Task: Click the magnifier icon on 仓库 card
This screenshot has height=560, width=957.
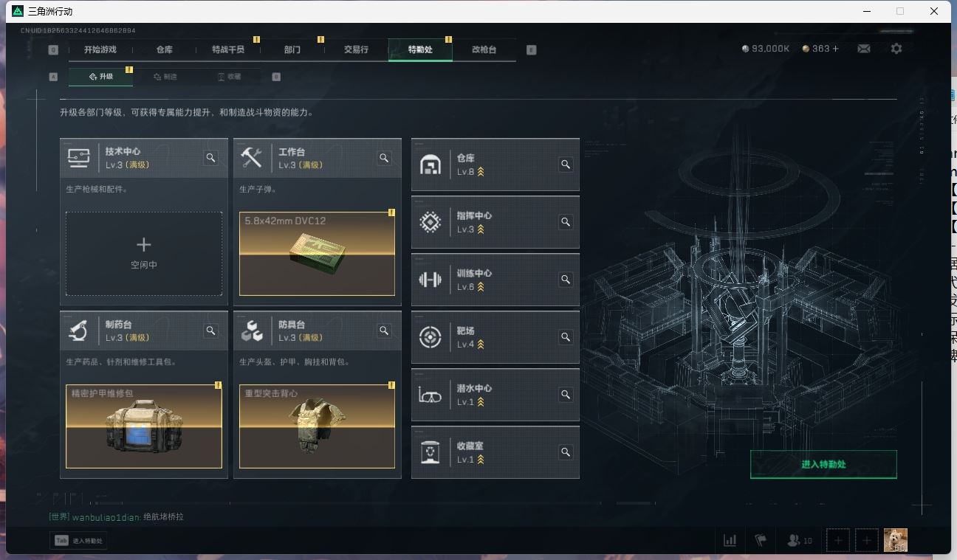Action: click(x=566, y=165)
